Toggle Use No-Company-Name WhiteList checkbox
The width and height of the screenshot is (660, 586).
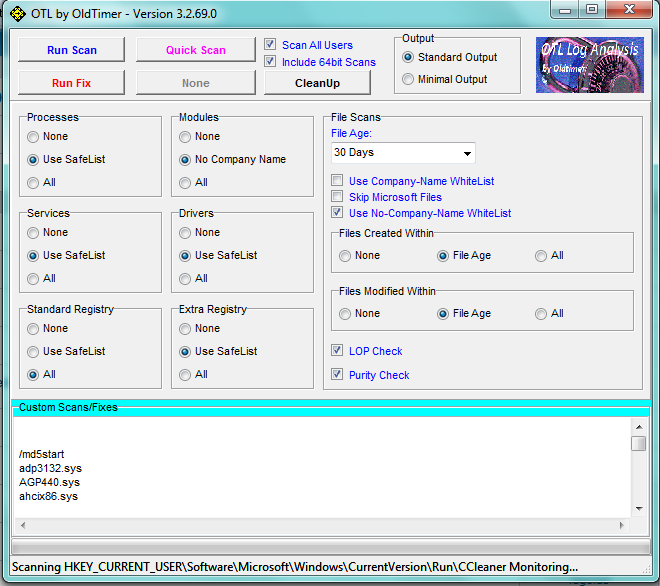coord(337,212)
